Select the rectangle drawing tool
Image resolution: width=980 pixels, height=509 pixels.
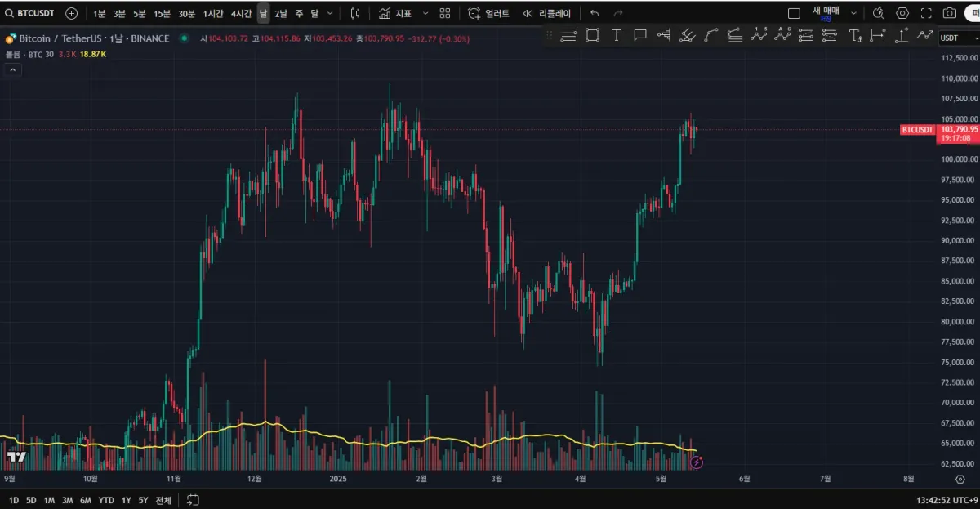pos(593,35)
